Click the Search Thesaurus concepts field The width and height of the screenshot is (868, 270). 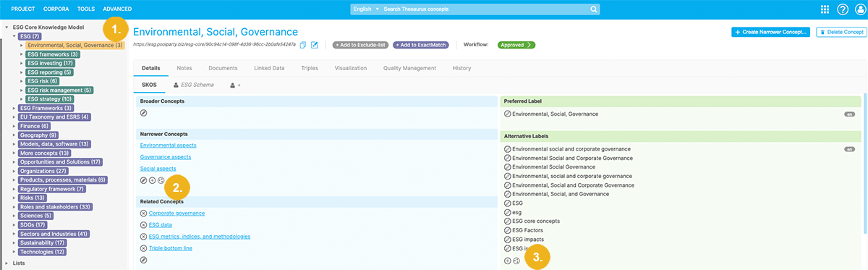click(x=485, y=9)
